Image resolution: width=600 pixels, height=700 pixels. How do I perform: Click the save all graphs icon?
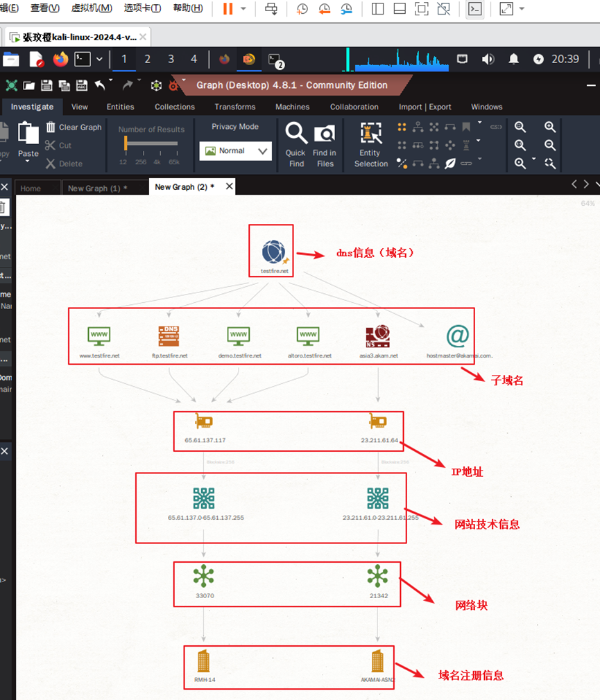pos(65,85)
